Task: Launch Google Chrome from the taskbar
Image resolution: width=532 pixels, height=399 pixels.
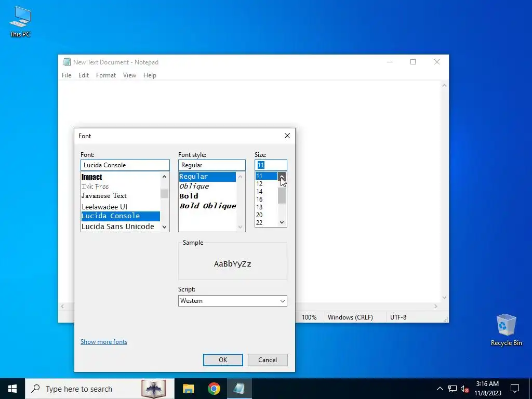Action: coord(214,389)
